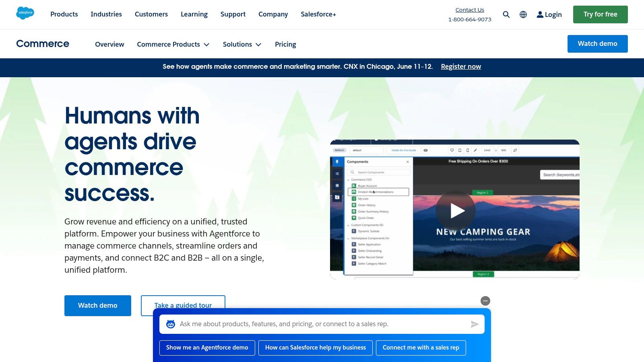The height and width of the screenshot is (362, 644).
Task: Choose Connect me with a sales rep
Action: coord(421,348)
